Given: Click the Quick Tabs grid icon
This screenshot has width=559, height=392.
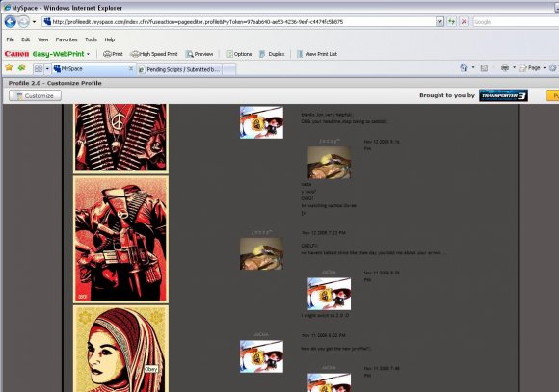Looking at the screenshot, I should coord(39,68).
